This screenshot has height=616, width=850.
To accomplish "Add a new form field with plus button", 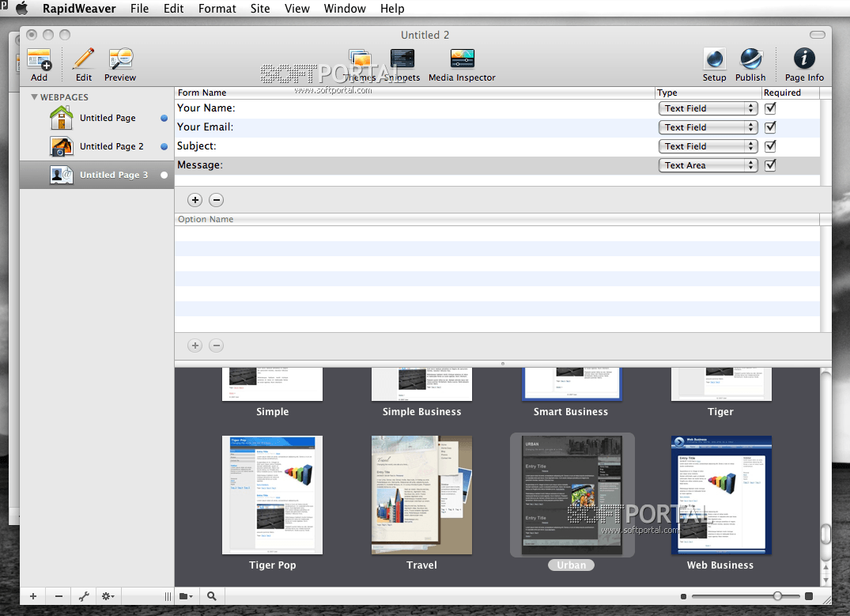I will click(x=195, y=200).
